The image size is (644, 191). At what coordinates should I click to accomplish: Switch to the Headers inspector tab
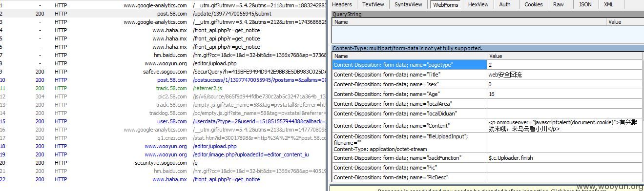(x=342, y=4)
